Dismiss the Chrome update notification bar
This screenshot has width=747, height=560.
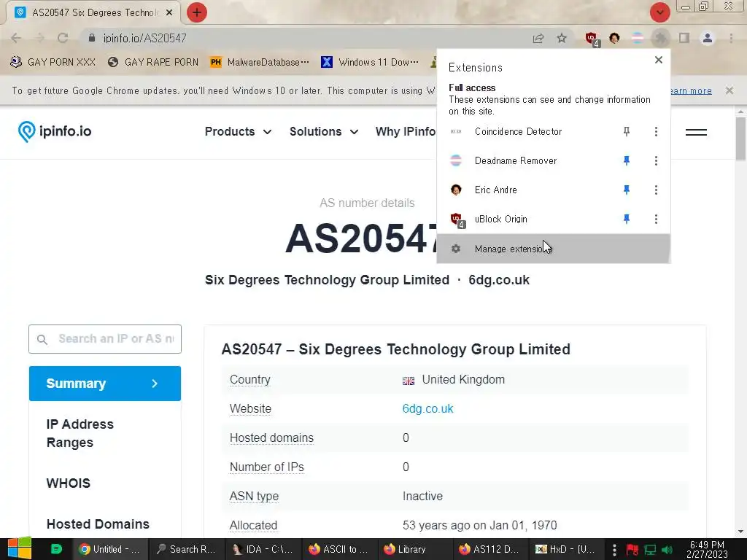click(x=729, y=90)
